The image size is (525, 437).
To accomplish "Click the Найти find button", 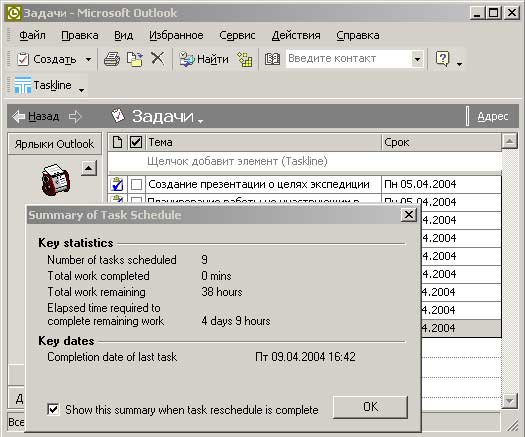I will pyautogui.click(x=204, y=59).
